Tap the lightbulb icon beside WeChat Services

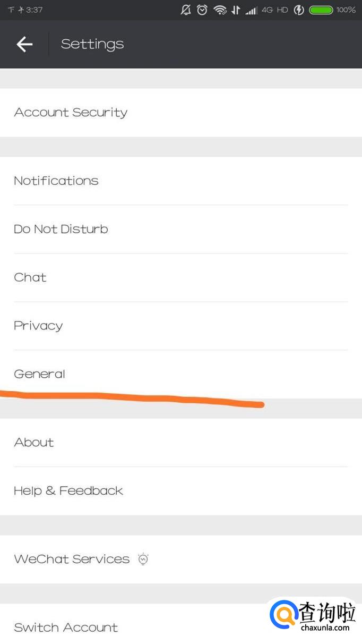(143, 559)
